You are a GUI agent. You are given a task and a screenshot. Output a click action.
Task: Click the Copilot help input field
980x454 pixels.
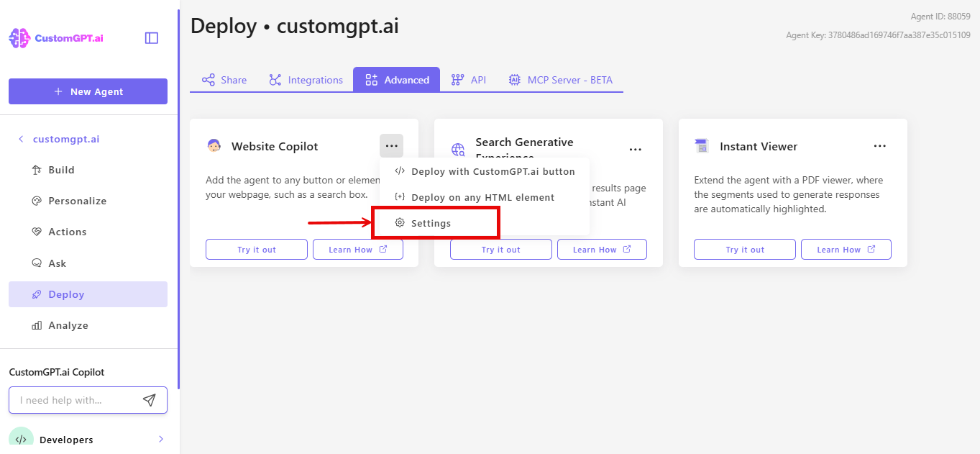click(79, 399)
